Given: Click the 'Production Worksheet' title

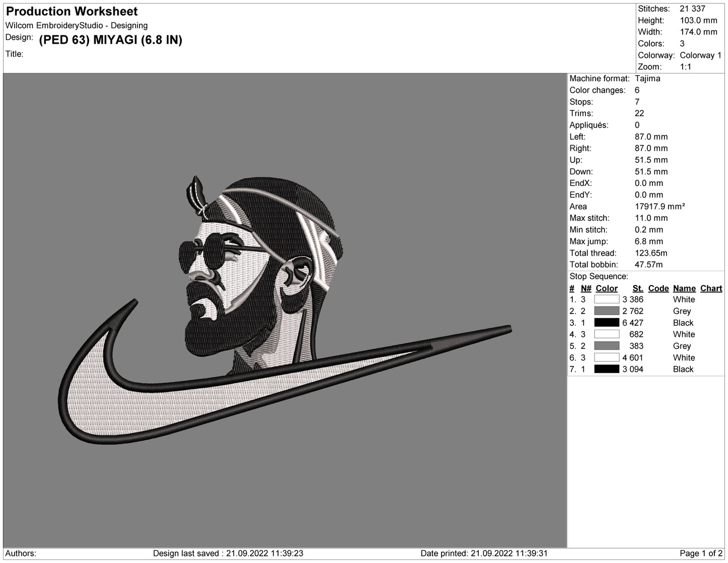Looking at the screenshot, I should click(72, 12).
